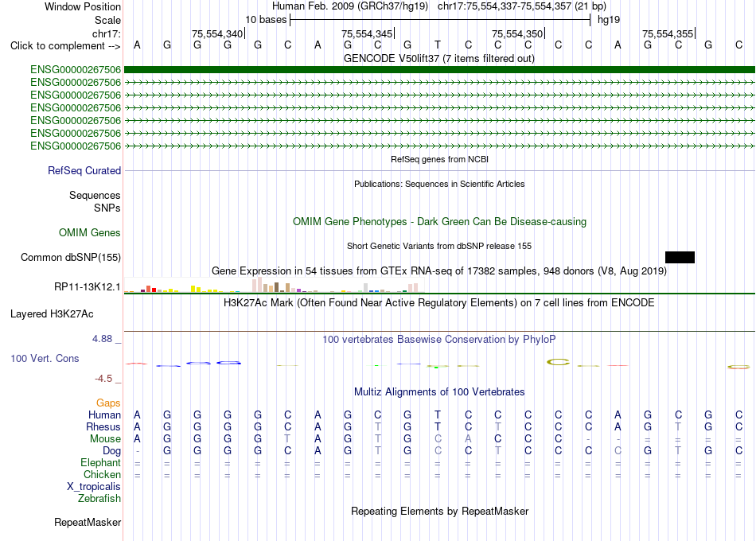Click the Common dbSNP(155) label
Screen dimensions: 756x541
71,258
